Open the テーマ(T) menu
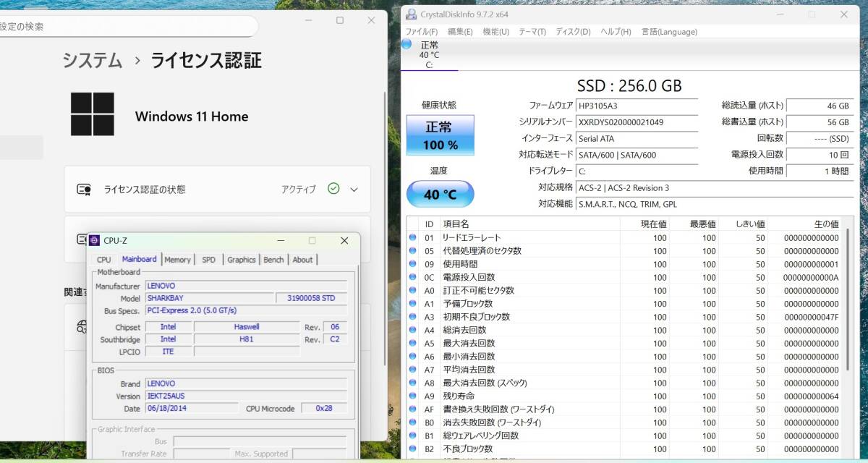Viewport: 868px width, 463px height. pyautogui.click(x=532, y=32)
